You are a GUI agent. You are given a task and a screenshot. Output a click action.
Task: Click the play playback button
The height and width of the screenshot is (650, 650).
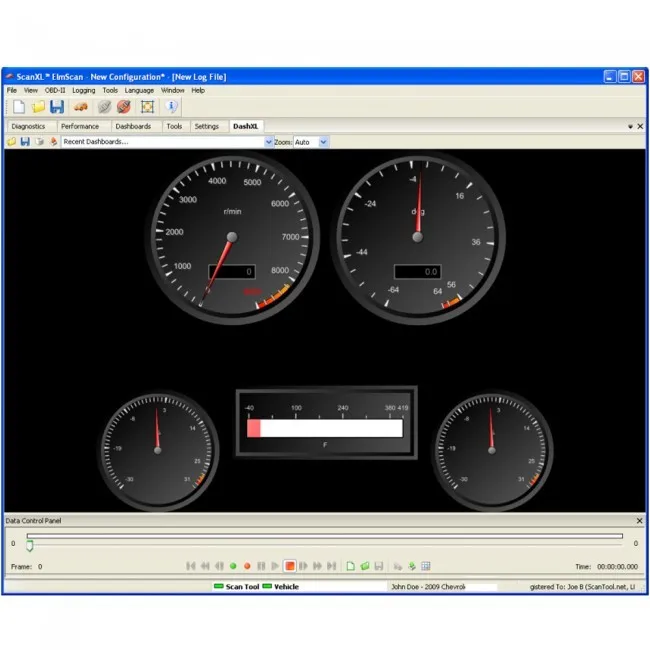coord(274,566)
